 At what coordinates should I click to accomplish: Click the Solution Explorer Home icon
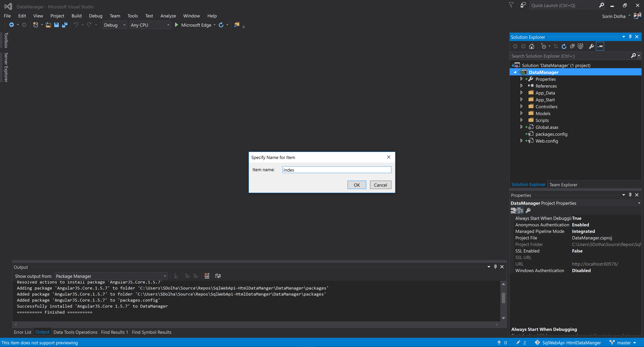tap(531, 46)
